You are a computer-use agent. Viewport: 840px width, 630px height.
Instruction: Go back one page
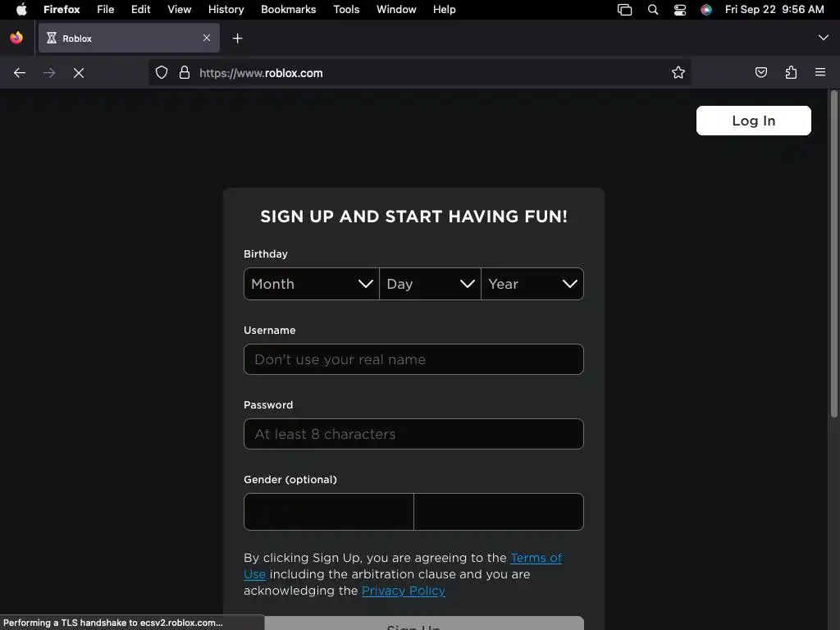click(x=20, y=73)
